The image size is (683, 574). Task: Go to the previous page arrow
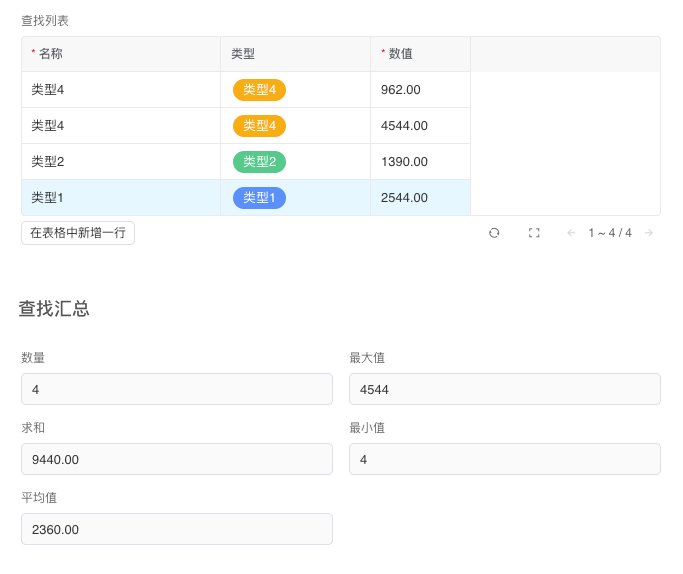(x=571, y=233)
